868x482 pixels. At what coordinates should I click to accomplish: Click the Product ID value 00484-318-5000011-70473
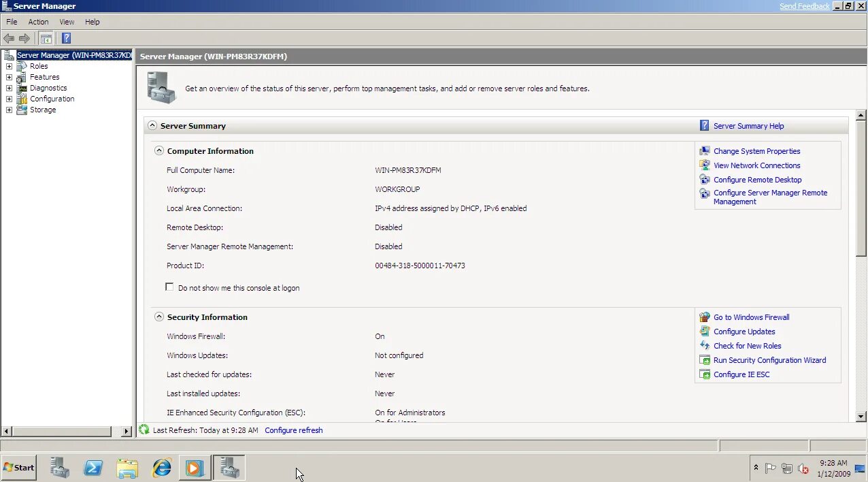(420, 266)
